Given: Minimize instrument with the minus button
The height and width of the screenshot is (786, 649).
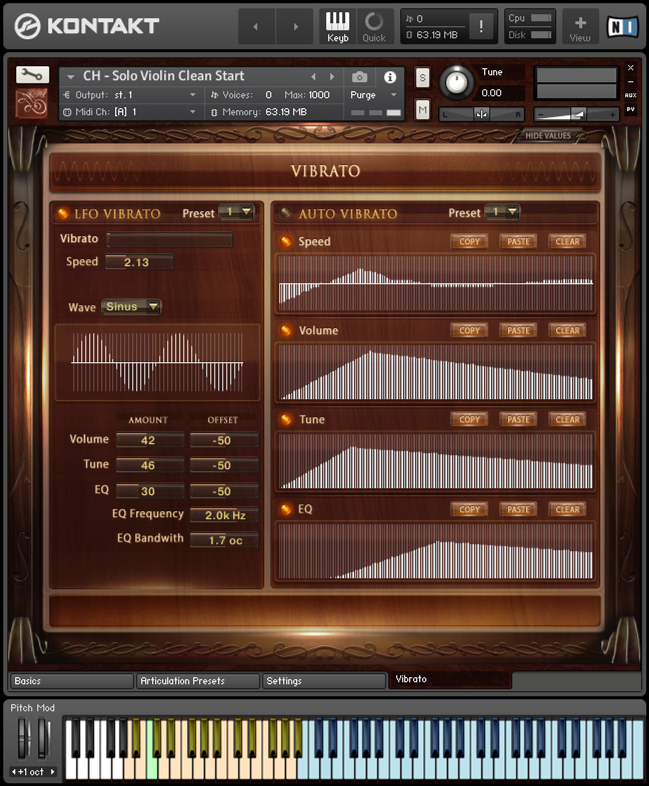Looking at the screenshot, I should pos(630,81).
